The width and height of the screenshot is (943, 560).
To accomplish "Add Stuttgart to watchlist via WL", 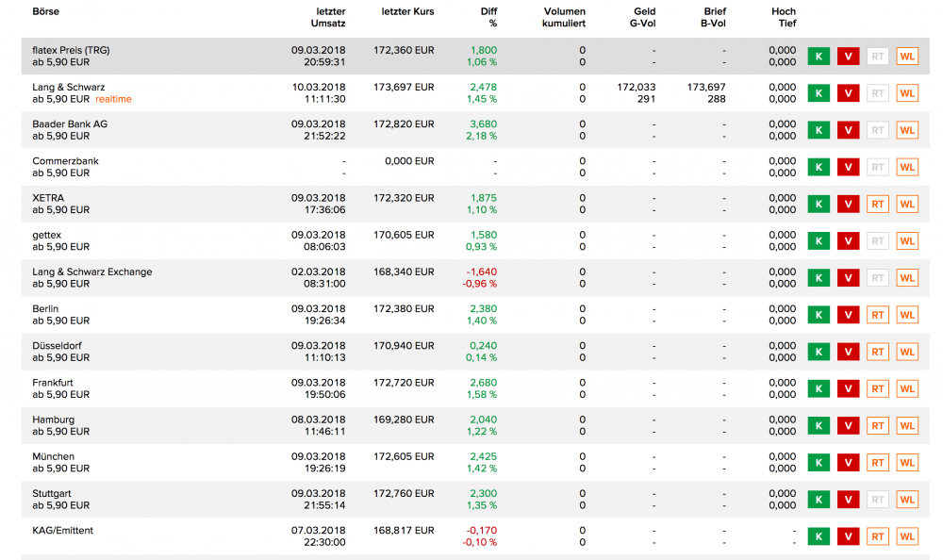I will pos(906,500).
